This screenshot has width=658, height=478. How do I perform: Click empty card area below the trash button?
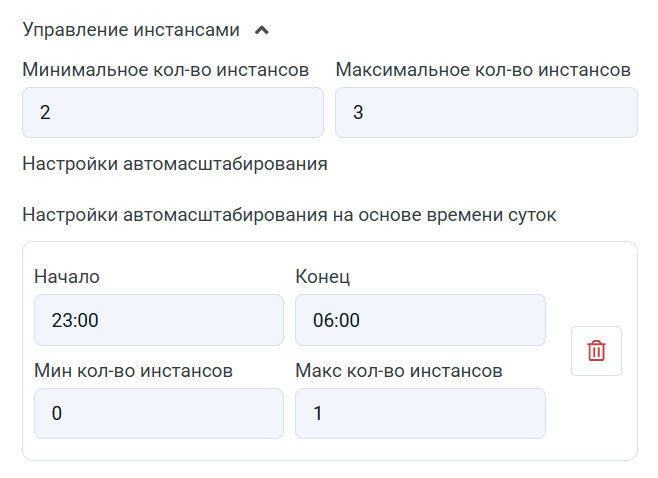[x=596, y=420]
